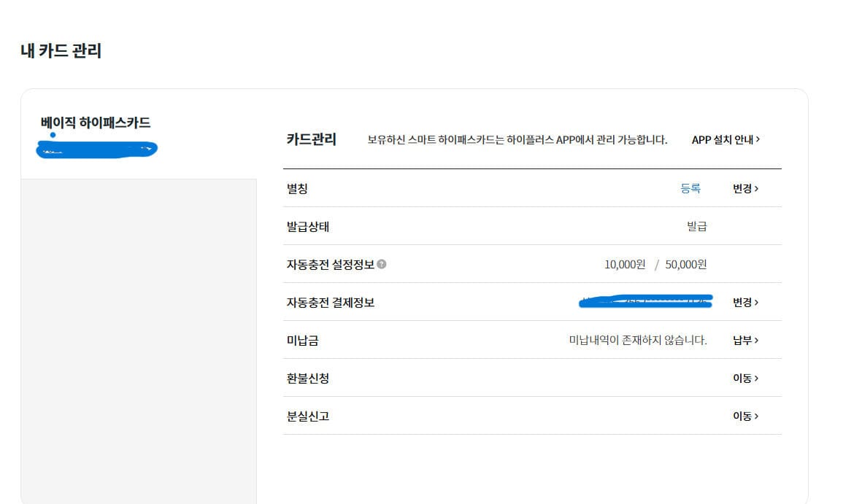Click the 발급상태 row label

[308, 227]
